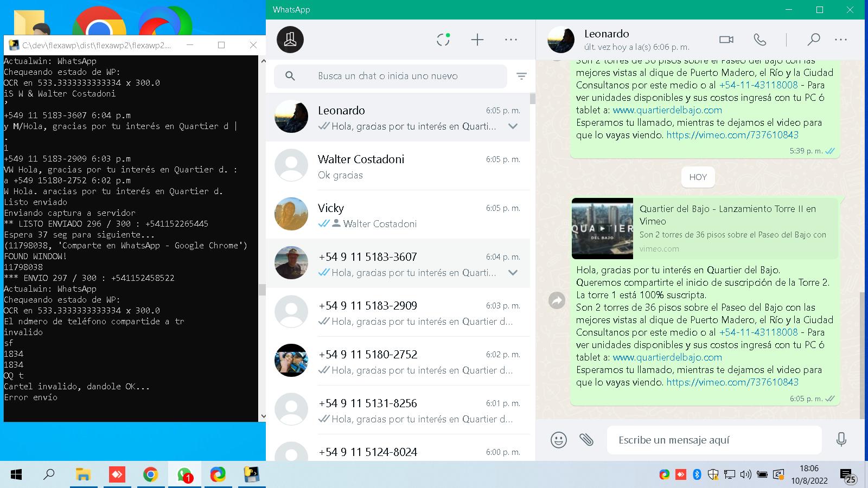
Task: Play the Quartier del Bajo Vimeo thumbnail
Action: [x=602, y=228]
